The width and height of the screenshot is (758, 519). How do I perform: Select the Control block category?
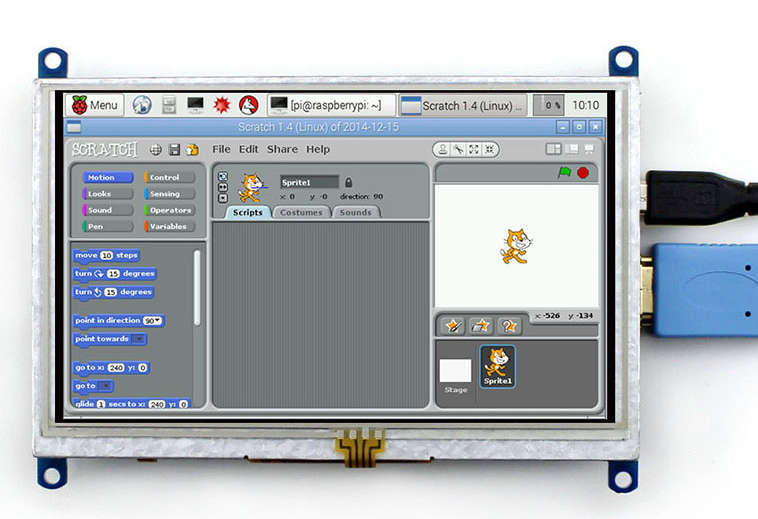(169, 177)
